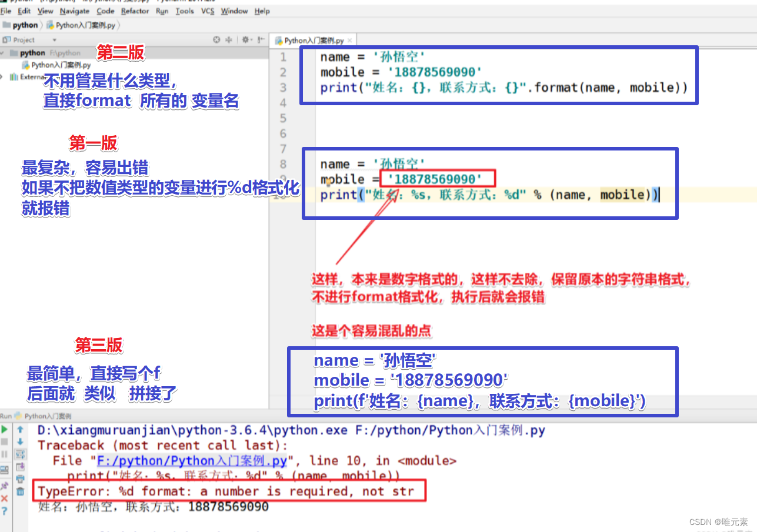Open the Run menu

tap(162, 11)
